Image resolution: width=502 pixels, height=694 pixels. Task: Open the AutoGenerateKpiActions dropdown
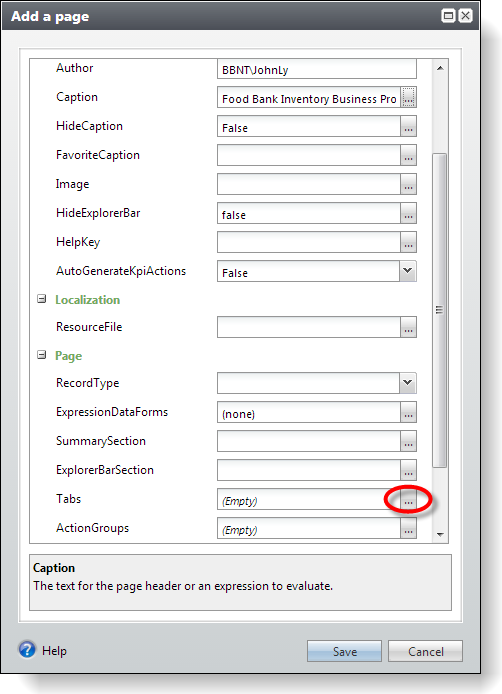tap(408, 271)
